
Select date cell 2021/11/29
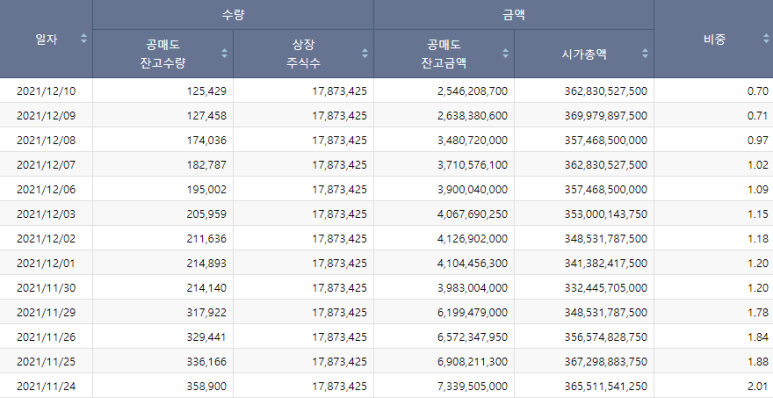click(x=46, y=313)
